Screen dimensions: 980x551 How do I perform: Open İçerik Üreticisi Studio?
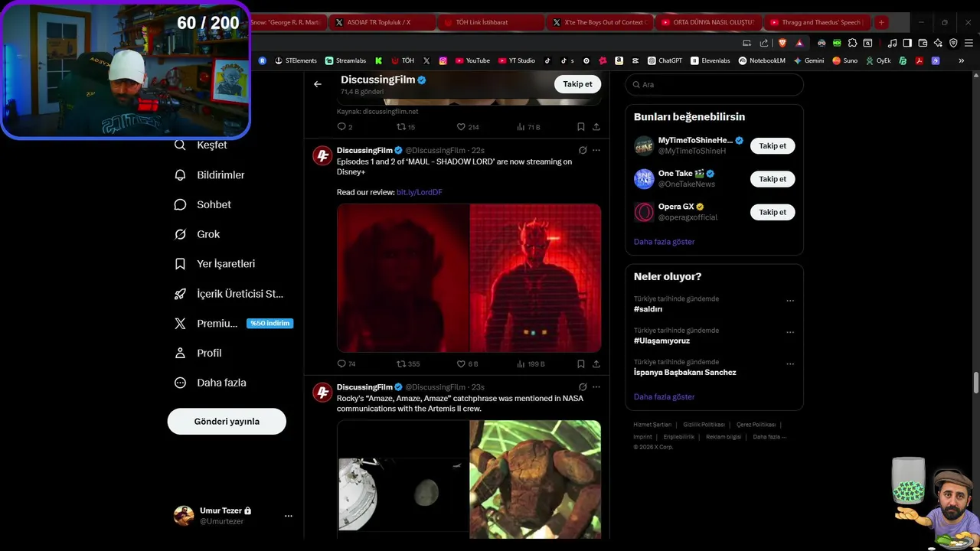tap(229, 293)
